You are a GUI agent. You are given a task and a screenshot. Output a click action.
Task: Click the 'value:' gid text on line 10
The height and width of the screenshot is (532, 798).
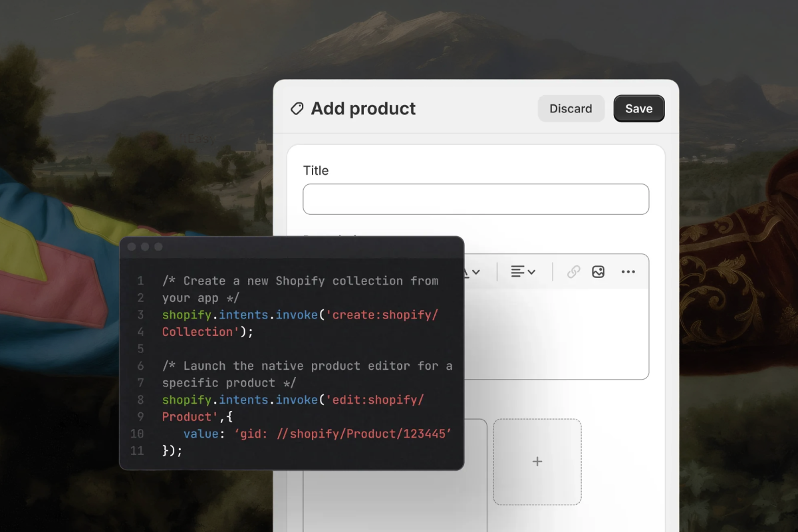(x=318, y=434)
